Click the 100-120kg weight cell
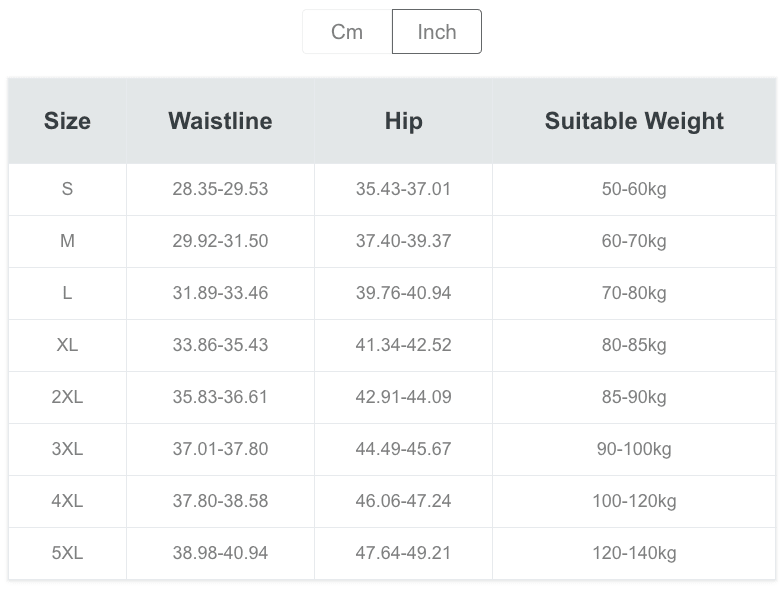The image size is (784, 592). click(x=634, y=501)
